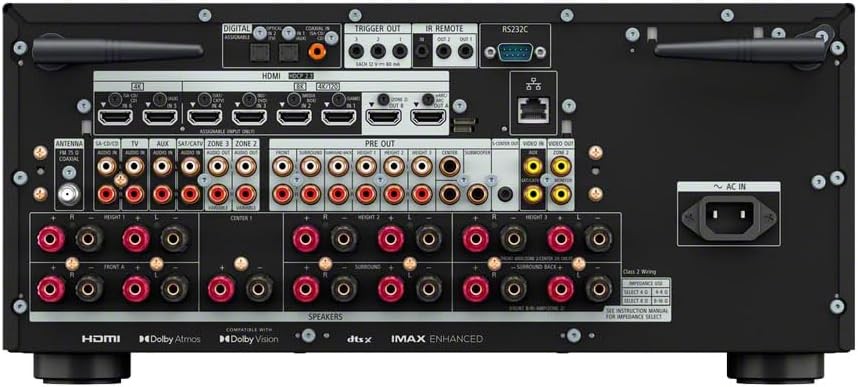Click the HDMI IN 6 SA-CD/CD port
The height and width of the screenshot is (387, 858).
pos(115,116)
